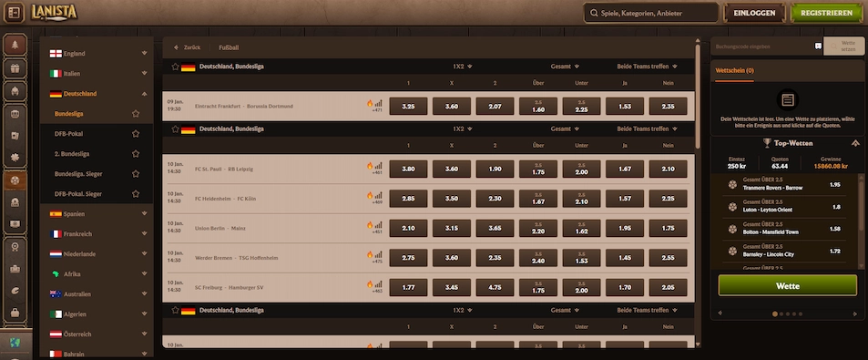
Task: Click the gladiator helmet sidebar icon
Action: [x=15, y=92]
